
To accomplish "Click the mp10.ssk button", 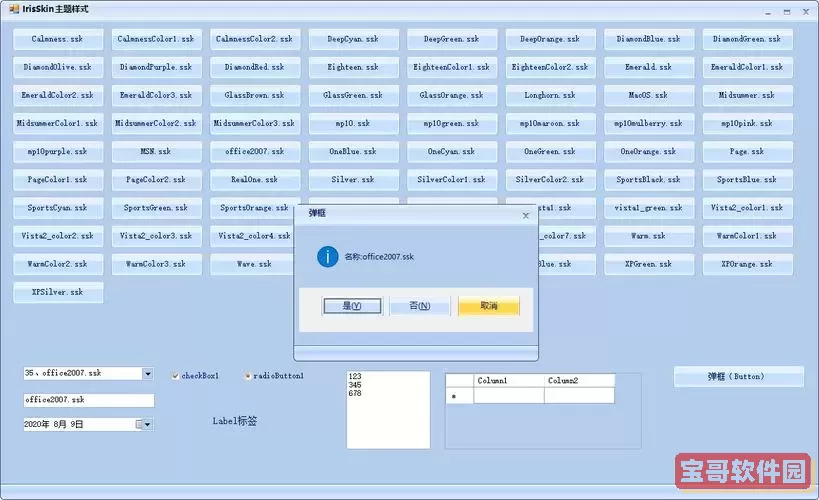I will (x=353, y=124).
